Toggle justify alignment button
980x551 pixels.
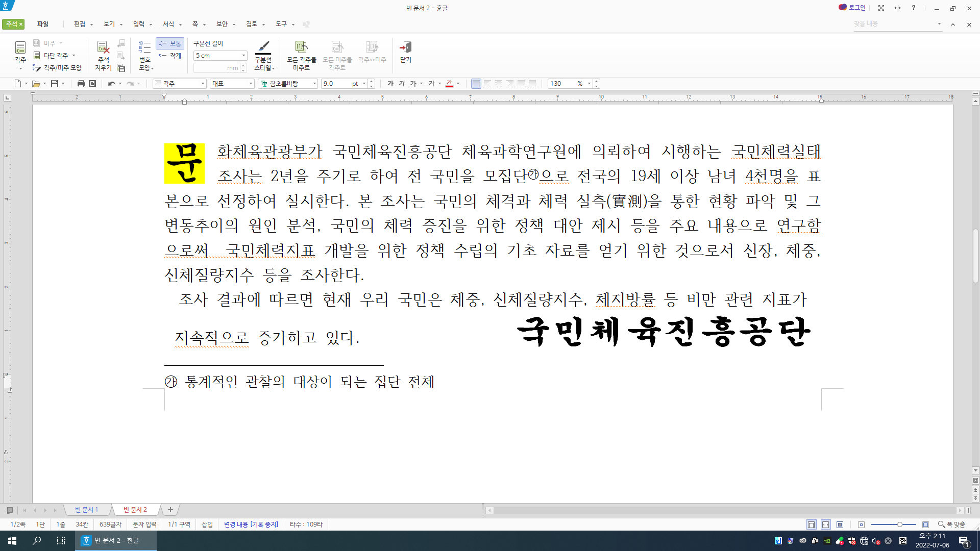476,84
